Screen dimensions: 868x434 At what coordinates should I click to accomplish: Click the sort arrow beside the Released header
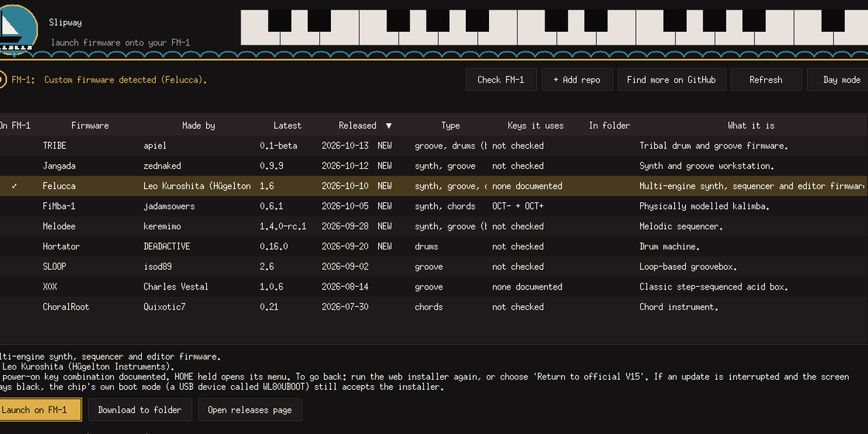click(389, 125)
